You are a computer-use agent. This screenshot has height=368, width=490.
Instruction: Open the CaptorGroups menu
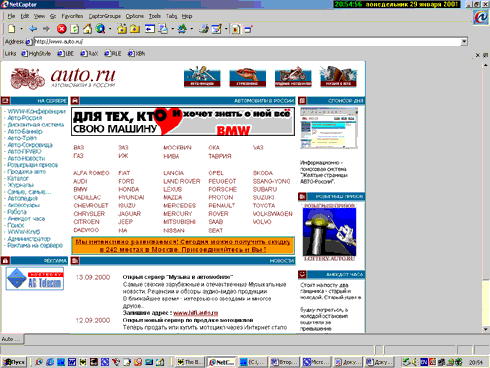105,16
